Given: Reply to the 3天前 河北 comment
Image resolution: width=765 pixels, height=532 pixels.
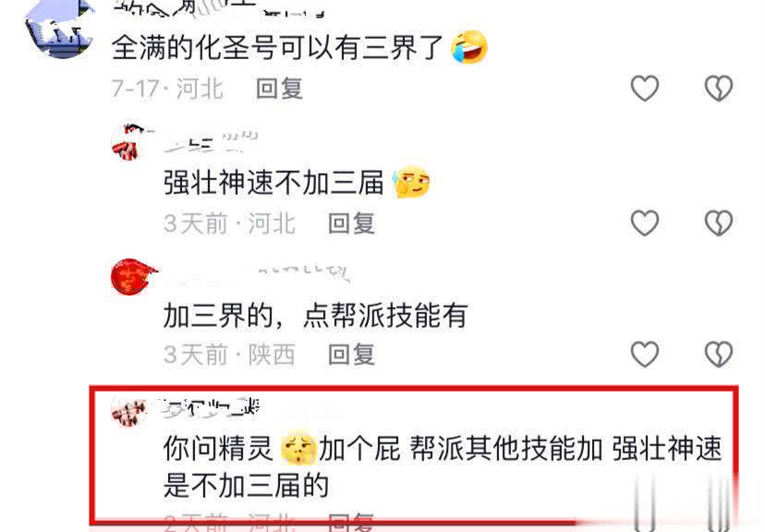Looking at the screenshot, I should [x=351, y=224].
